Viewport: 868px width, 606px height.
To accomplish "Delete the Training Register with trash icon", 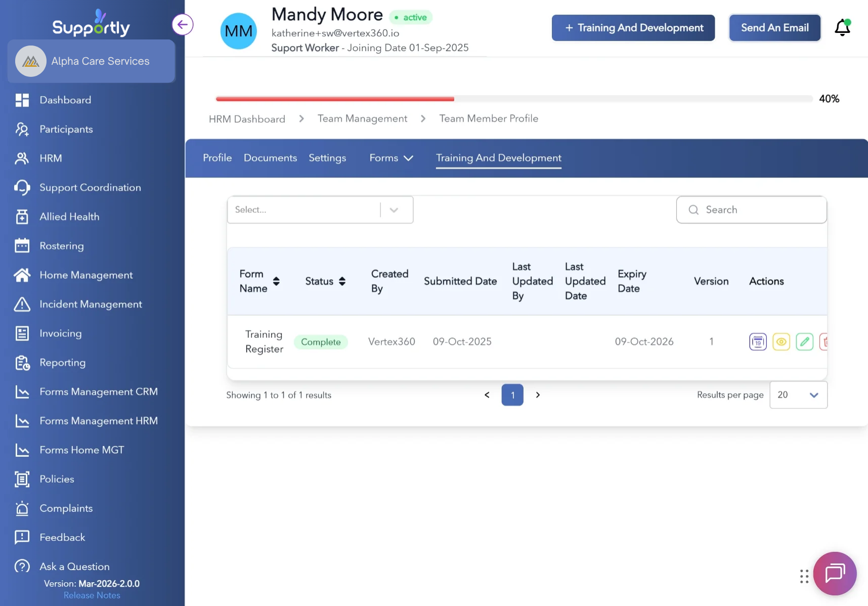I will (823, 342).
